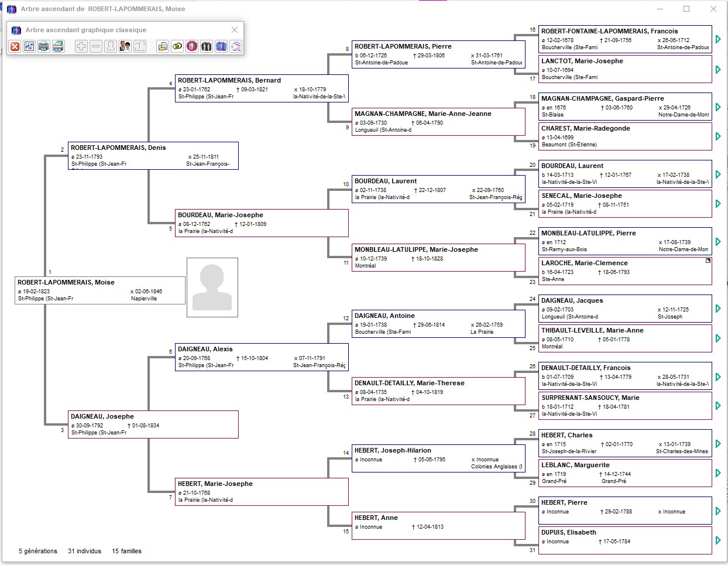Select DAIGNEAU, Josephe person box

coord(153,424)
